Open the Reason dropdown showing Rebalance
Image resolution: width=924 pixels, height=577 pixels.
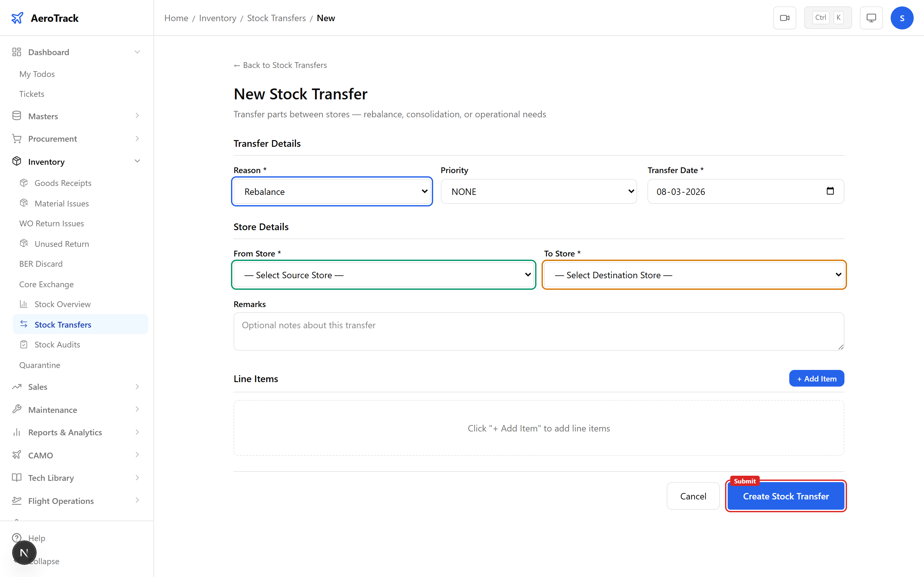click(331, 191)
